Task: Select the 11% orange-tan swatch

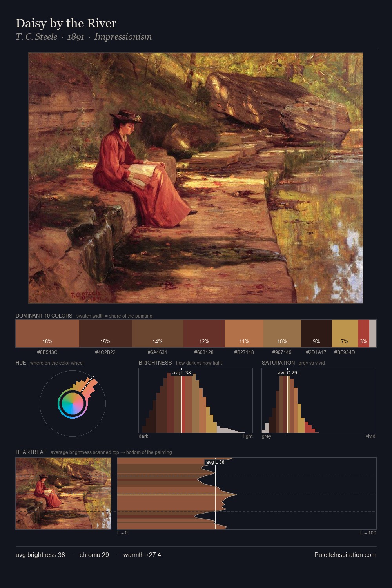Action: pos(244,334)
